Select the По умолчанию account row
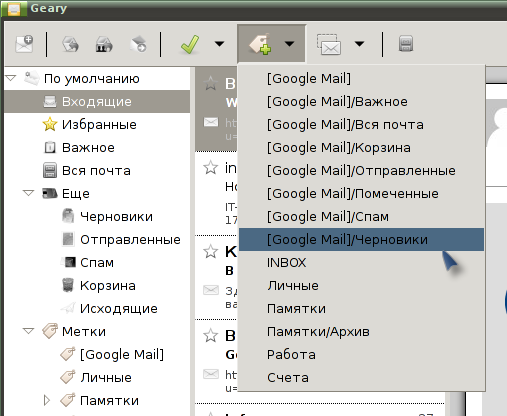The height and width of the screenshot is (416, 507). (97, 79)
